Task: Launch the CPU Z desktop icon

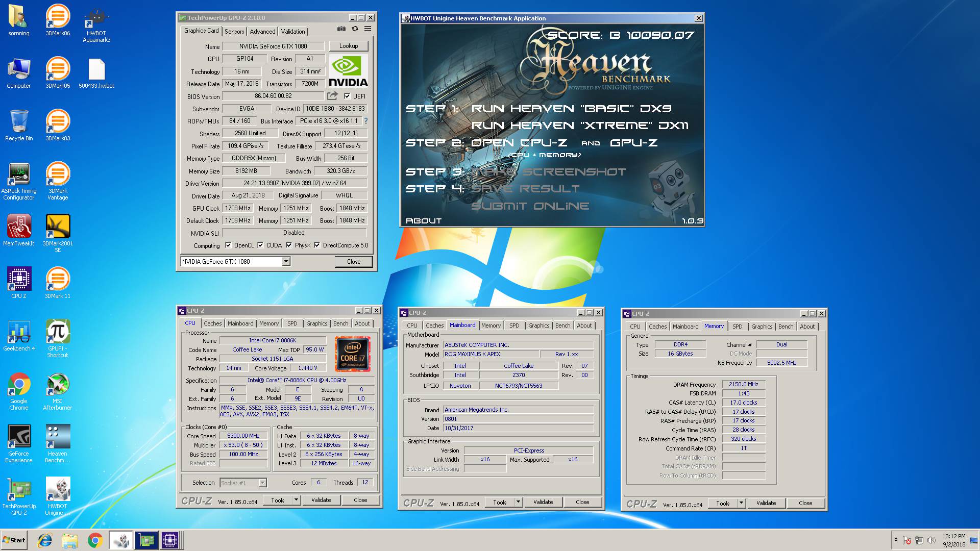Action: pyautogui.click(x=19, y=283)
